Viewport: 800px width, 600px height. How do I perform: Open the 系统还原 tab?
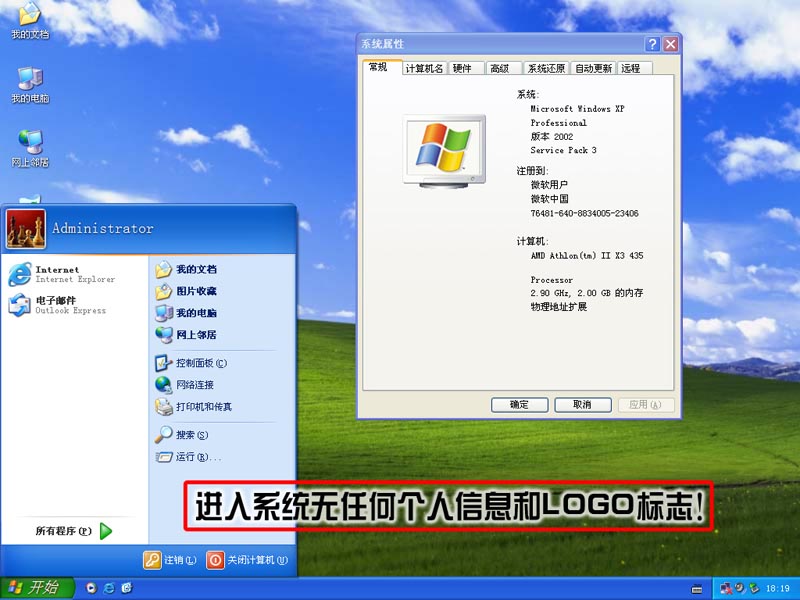click(x=546, y=69)
